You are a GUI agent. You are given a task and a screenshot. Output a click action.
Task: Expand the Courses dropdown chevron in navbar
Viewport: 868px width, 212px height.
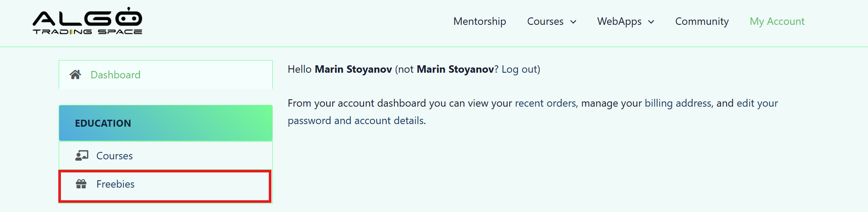coord(573,22)
